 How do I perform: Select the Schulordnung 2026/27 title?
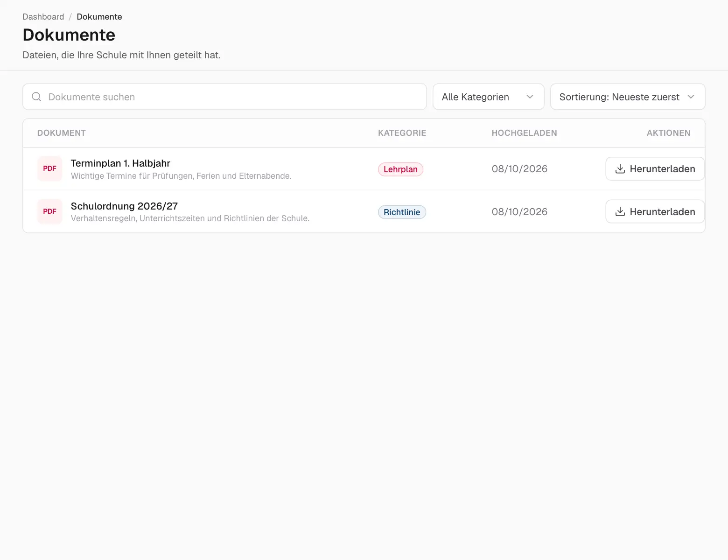pos(124,206)
